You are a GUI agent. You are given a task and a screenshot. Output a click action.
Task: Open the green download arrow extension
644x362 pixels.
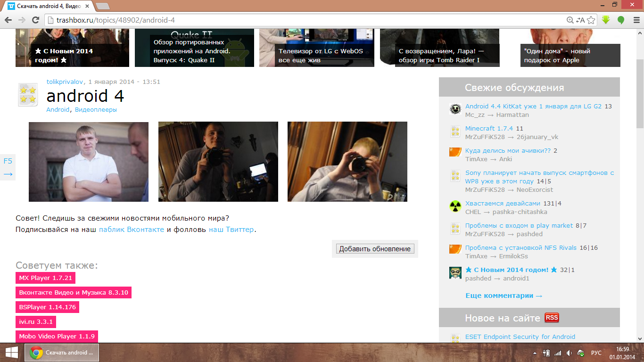point(606,20)
